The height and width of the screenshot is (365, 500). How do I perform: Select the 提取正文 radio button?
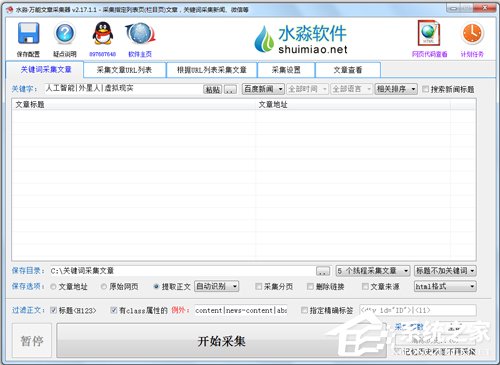[156, 286]
